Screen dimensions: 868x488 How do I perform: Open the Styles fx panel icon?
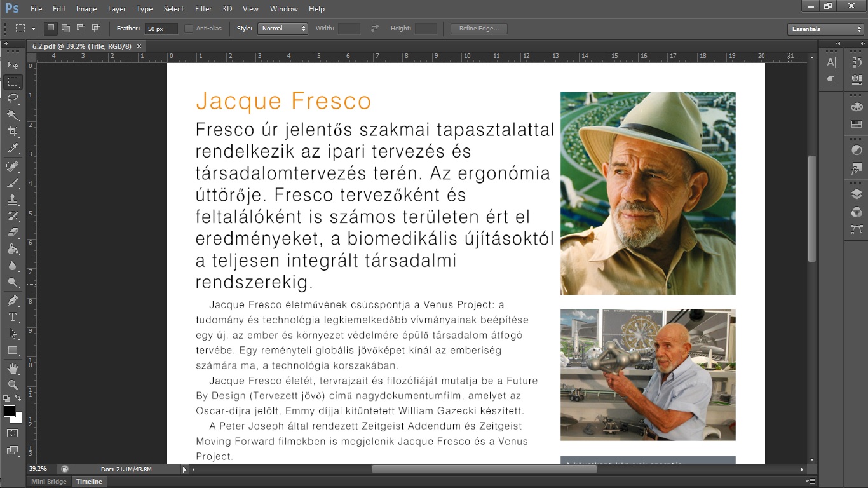[x=857, y=169]
